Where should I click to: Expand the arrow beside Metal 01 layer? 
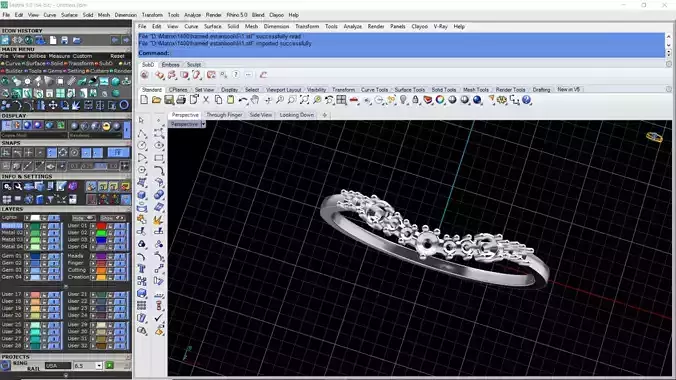27,226
